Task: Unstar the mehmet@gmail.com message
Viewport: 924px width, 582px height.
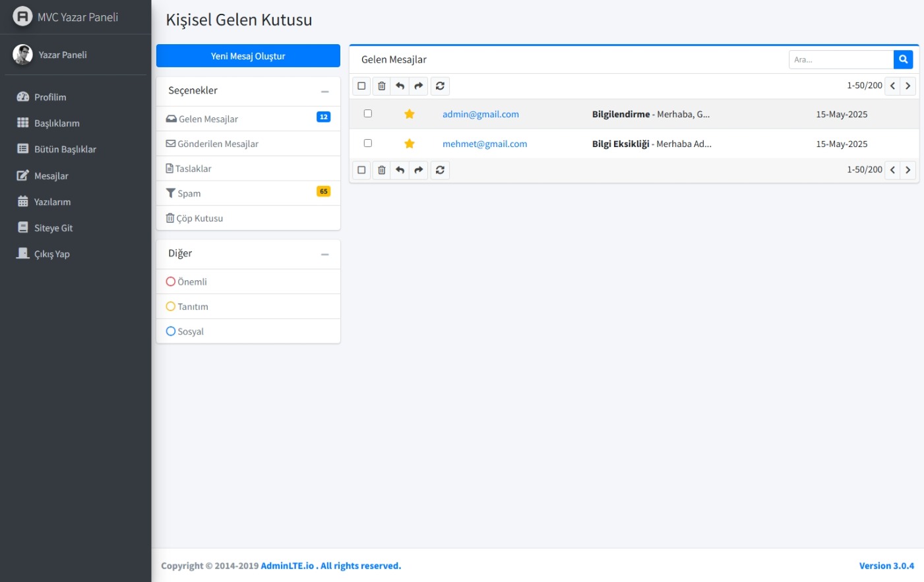Action: click(x=409, y=144)
